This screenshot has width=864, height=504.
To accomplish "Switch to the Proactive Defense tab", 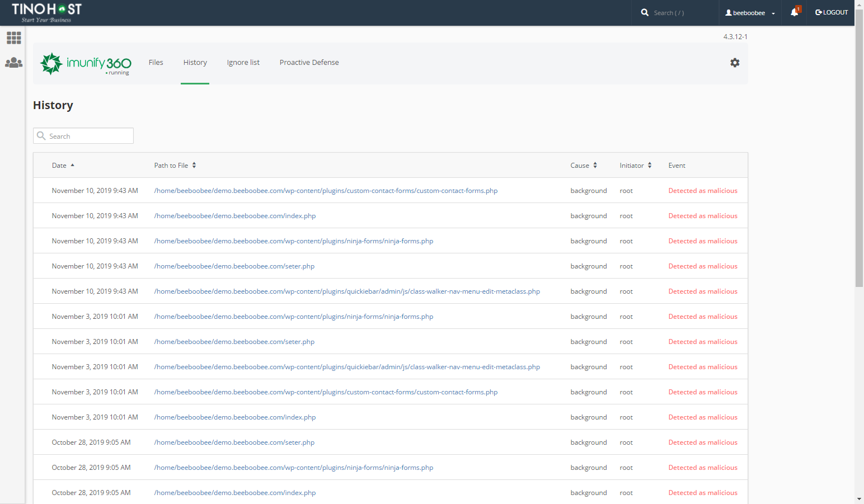I will coord(309,63).
